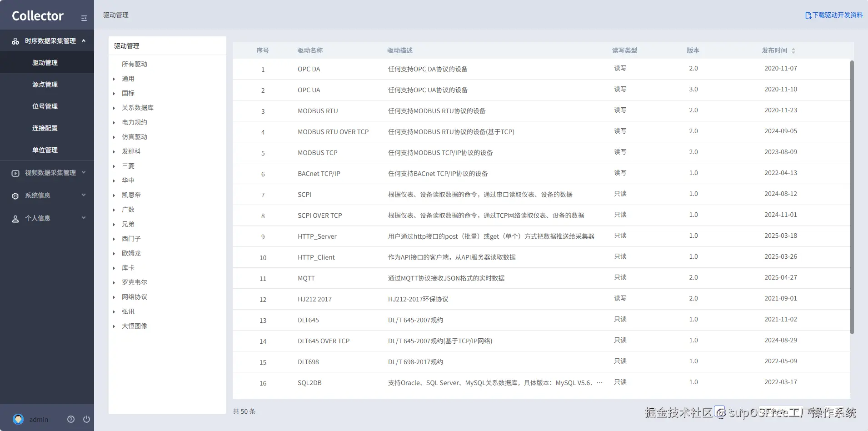Screen dimensions: 868x431
Task: Click the 视频数据采集管理 video icon
Action: coord(15,173)
